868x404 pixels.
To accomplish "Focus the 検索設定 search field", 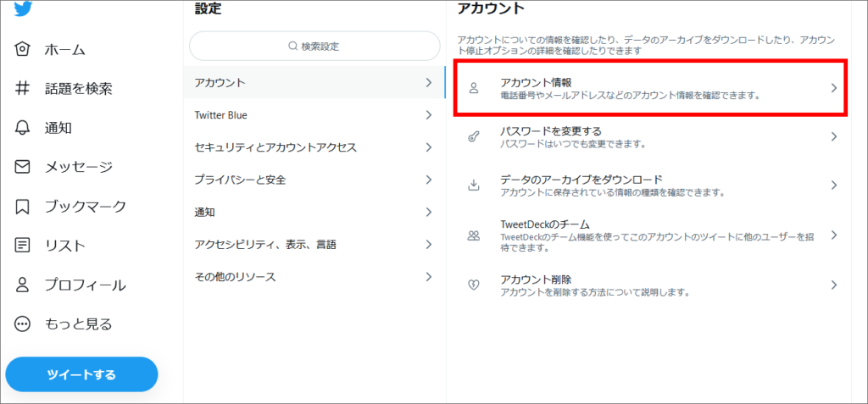I will (x=314, y=47).
